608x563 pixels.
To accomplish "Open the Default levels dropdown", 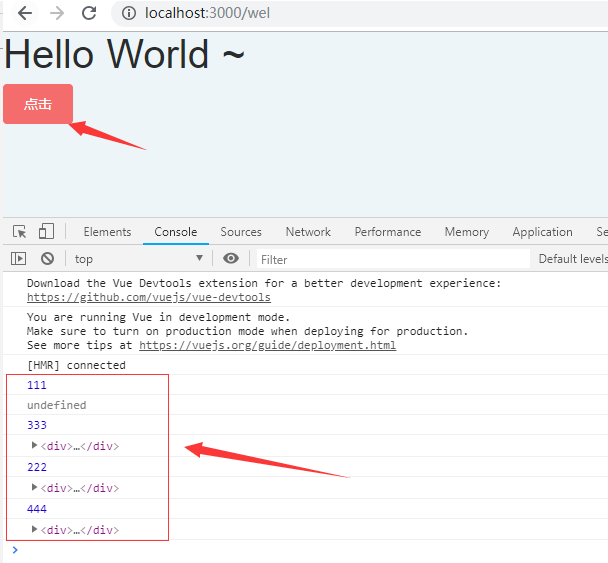I will pos(573,259).
